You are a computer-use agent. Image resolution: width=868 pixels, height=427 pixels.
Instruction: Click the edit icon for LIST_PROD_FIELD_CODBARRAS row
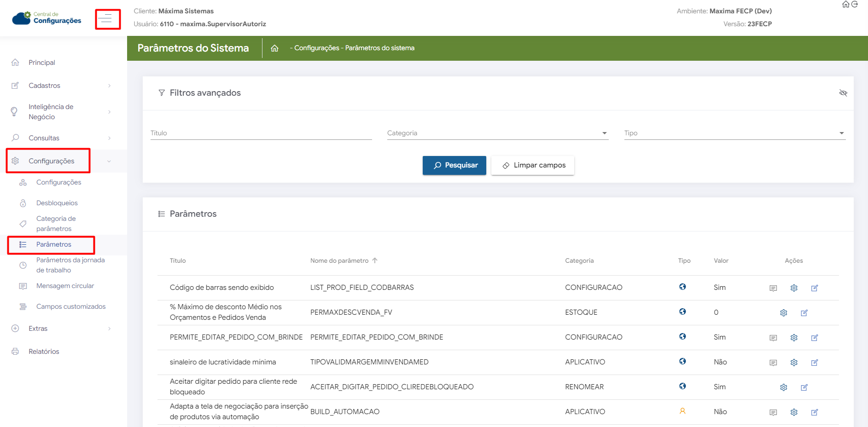click(814, 288)
